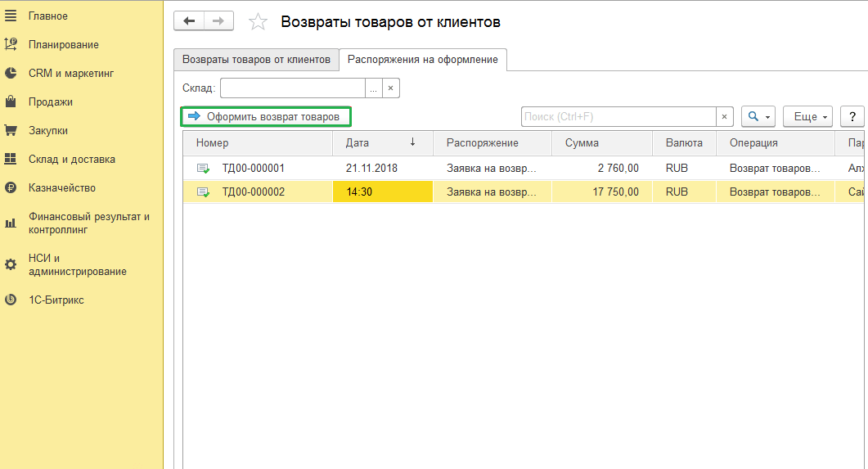Open the Еще dropdown menu
Viewport: 868px width, 469px height.
[807, 117]
